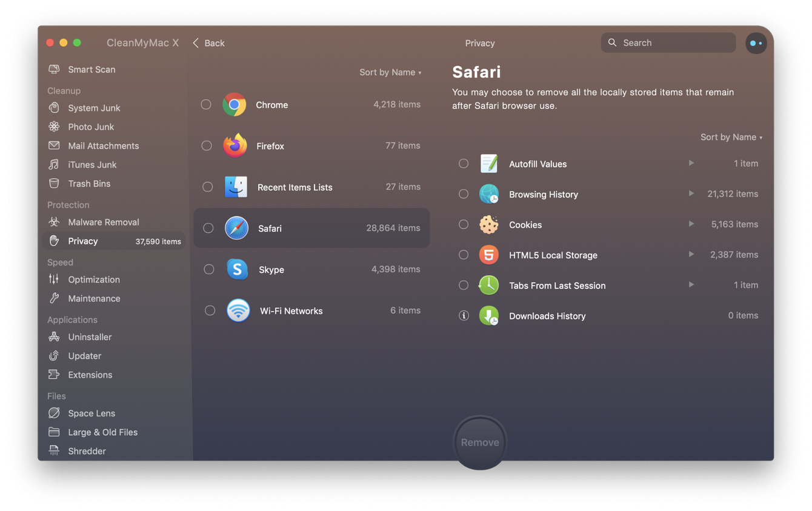
Task: Open the Malware Removal tool
Action: (x=55, y=222)
